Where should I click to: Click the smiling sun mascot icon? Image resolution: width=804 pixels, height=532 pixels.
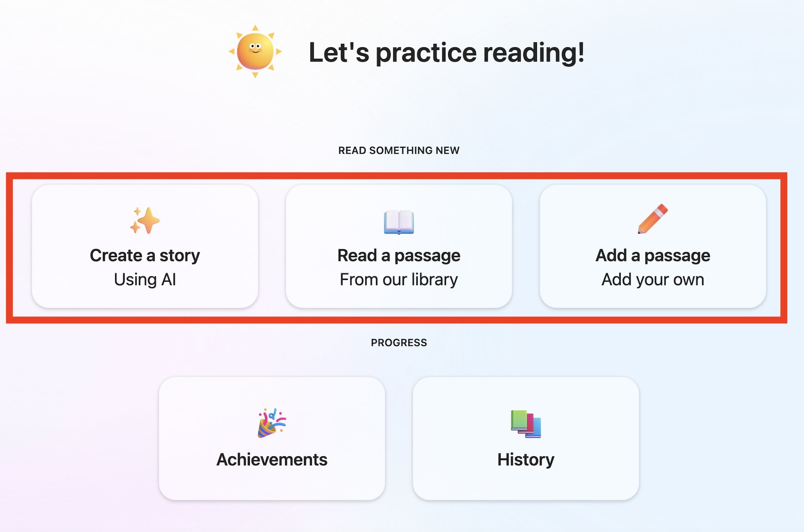pos(255,51)
